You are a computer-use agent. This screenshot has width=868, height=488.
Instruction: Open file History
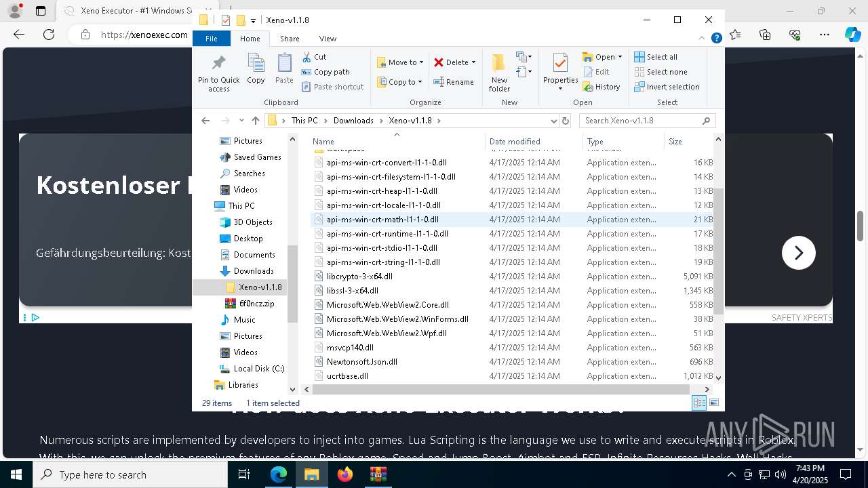[601, 87]
